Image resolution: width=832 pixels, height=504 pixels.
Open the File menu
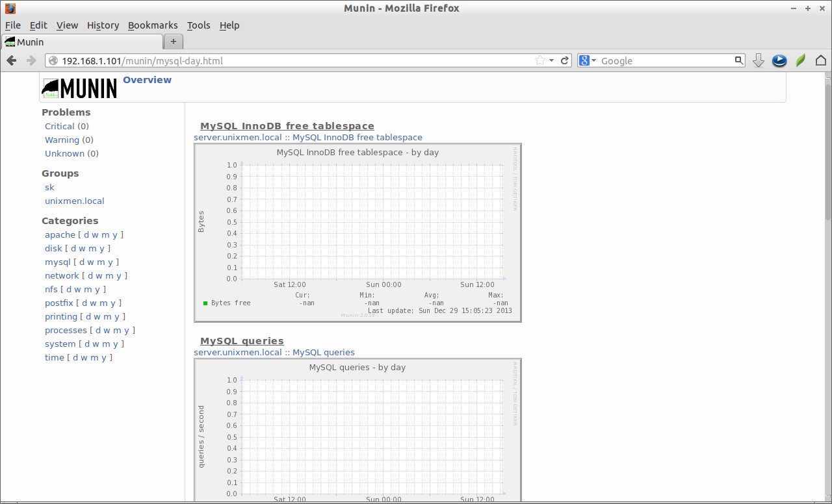[13, 25]
